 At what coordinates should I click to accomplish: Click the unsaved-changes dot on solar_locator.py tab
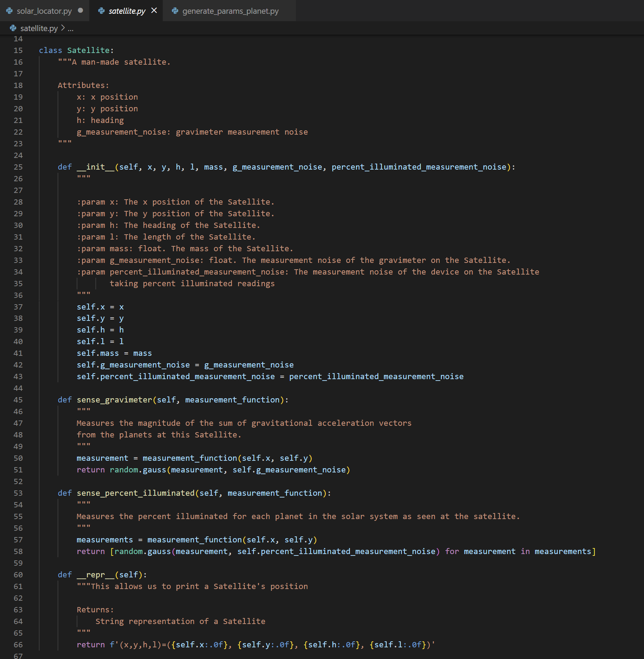pos(81,11)
